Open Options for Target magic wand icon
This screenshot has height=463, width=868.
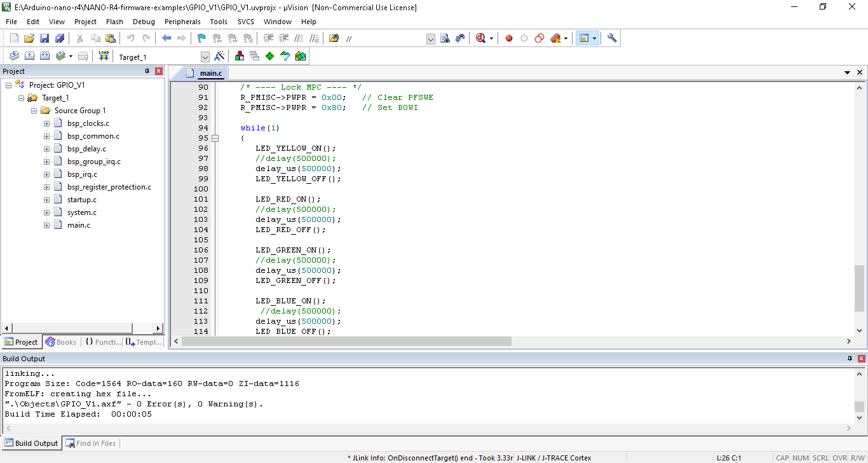tap(219, 56)
